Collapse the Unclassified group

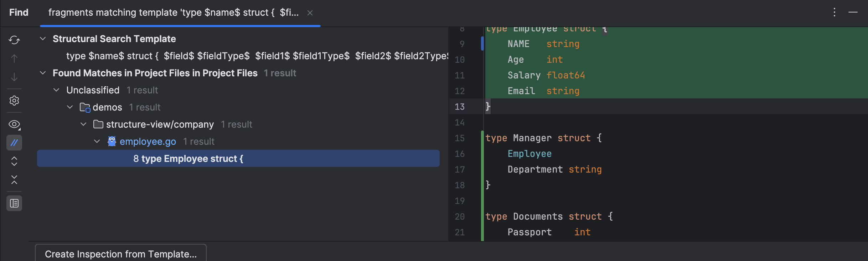click(x=56, y=90)
